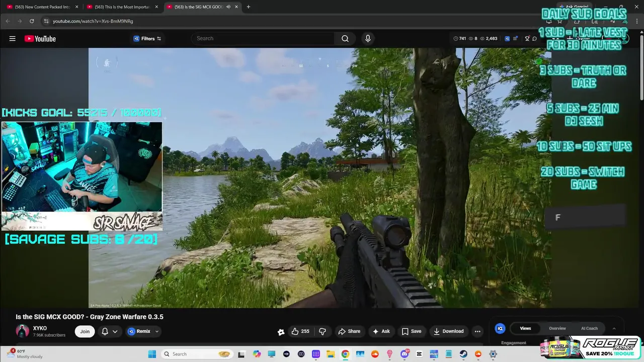644x362 pixels.
Task: Collapse the vidIQ panel chevron
Action: pyautogui.click(x=614, y=328)
